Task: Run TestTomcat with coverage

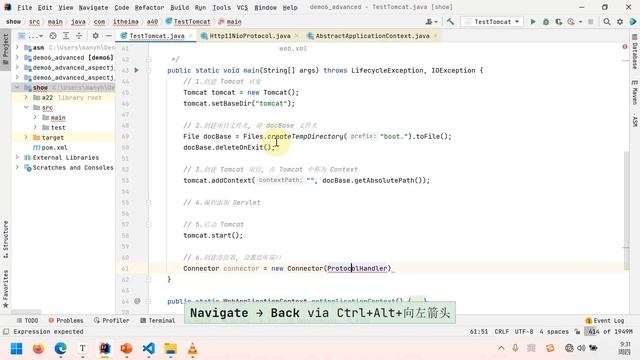Action: 558,22
